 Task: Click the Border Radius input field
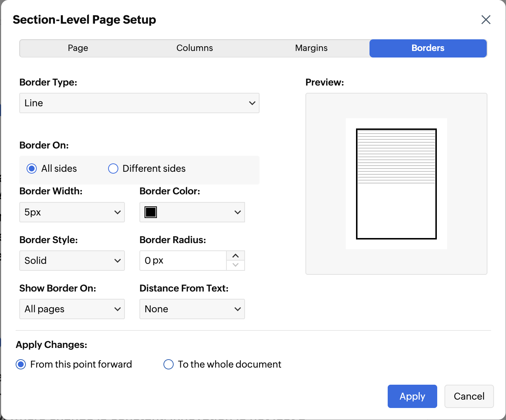(x=183, y=261)
